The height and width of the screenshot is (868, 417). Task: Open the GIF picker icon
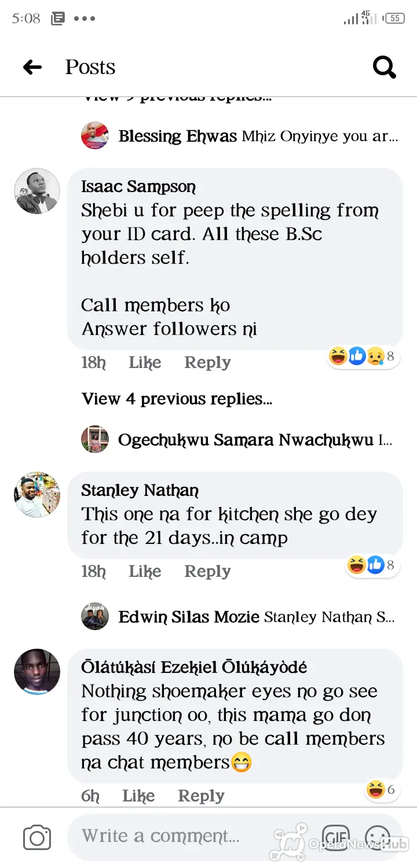point(335,837)
